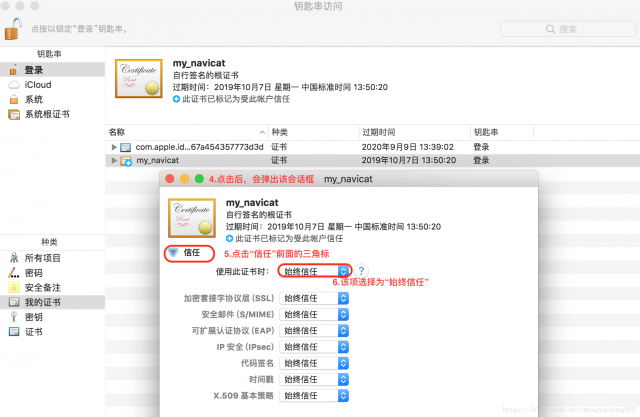Click the my_navicat row certificate icon

[x=126, y=160]
